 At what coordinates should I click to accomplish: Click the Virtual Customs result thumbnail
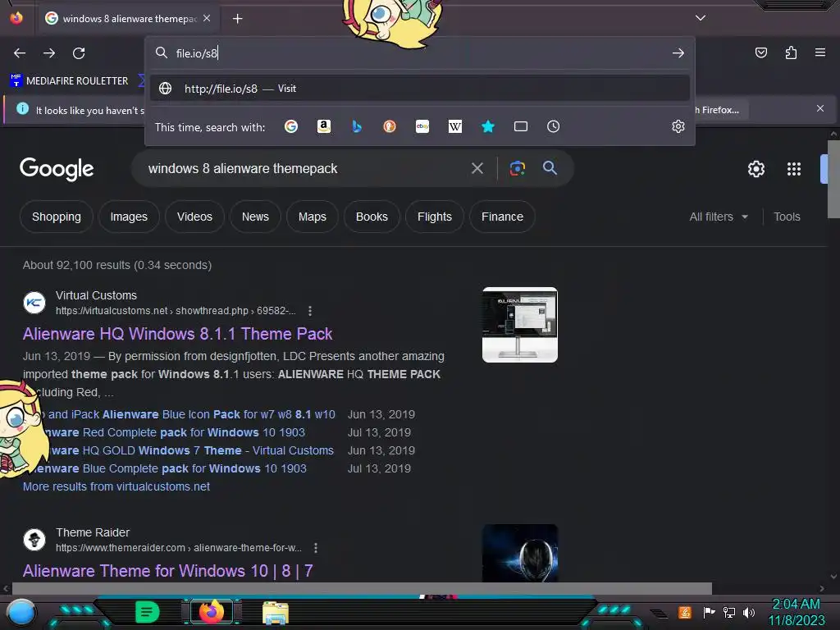click(x=519, y=325)
